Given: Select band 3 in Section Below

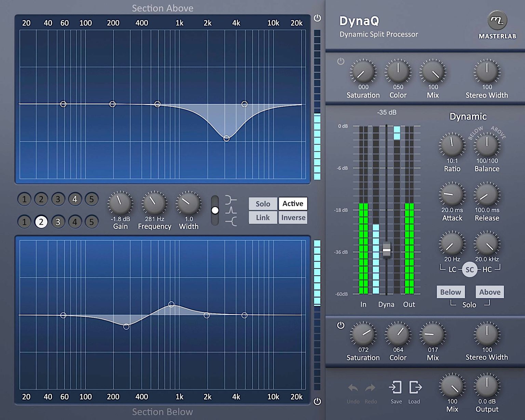Looking at the screenshot, I should [58, 221].
